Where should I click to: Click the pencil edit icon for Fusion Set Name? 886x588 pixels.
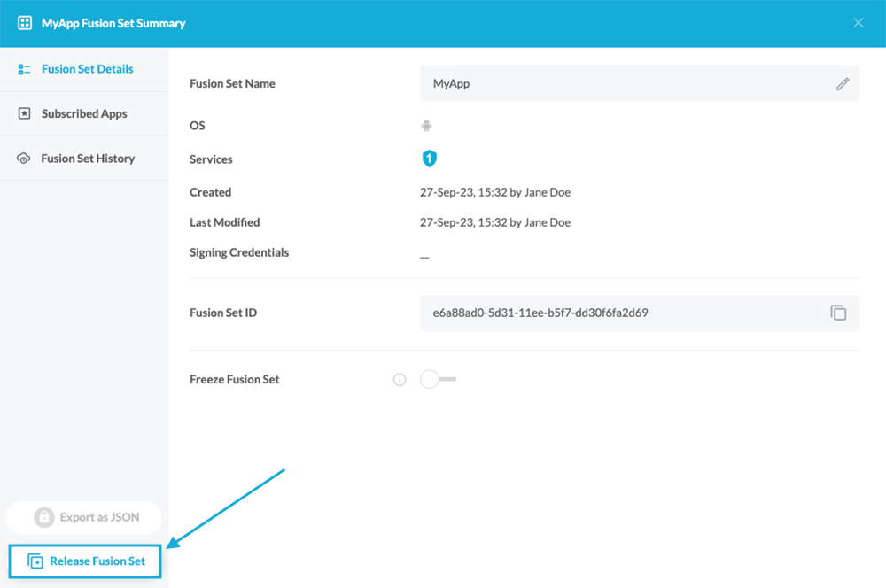842,84
